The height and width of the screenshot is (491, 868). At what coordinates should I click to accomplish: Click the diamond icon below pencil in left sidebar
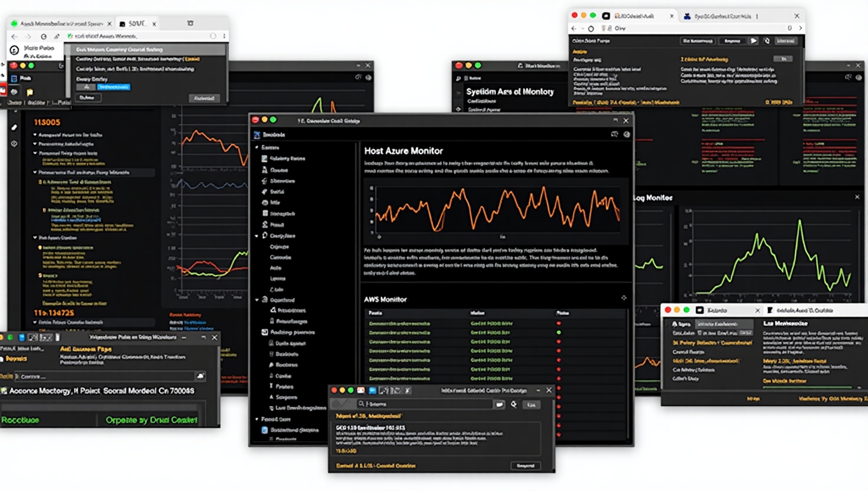pos(14,143)
